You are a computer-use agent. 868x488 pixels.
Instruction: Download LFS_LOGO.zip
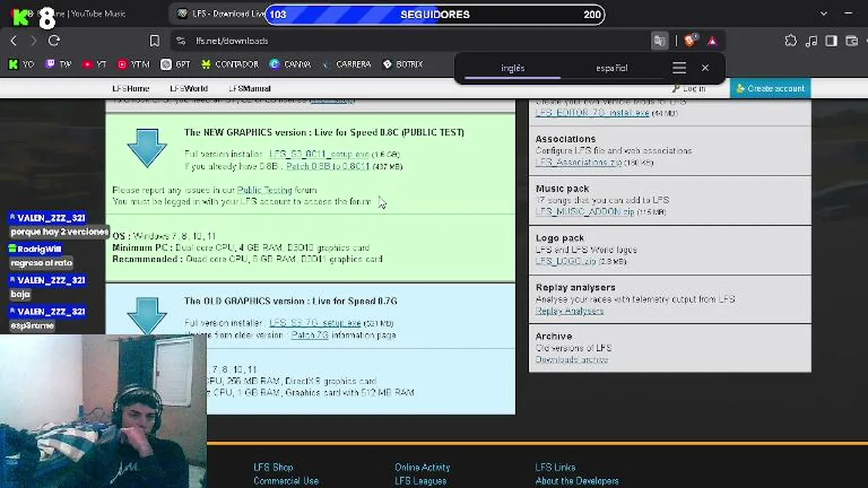point(566,261)
